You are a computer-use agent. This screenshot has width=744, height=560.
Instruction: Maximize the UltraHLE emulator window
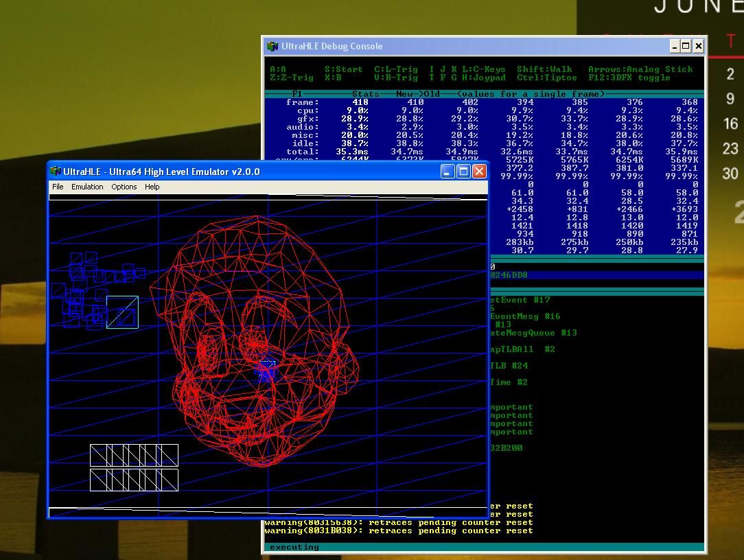(x=463, y=172)
